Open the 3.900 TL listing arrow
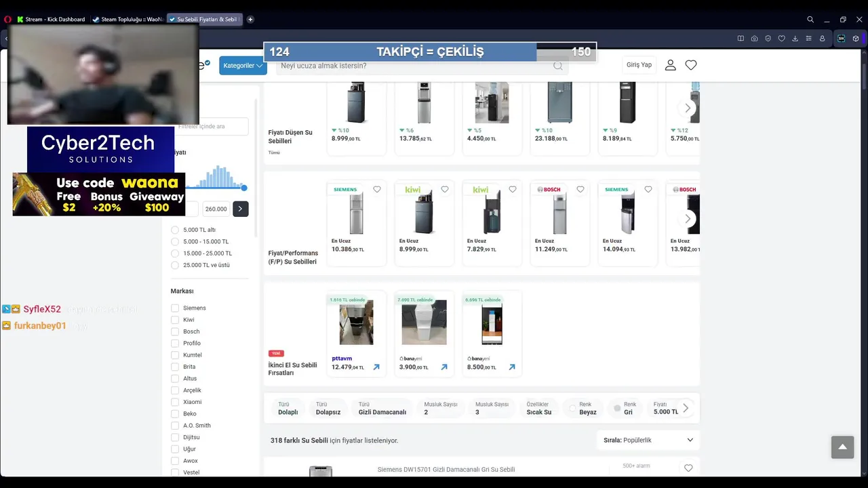This screenshot has width=868, height=488. coord(444,367)
